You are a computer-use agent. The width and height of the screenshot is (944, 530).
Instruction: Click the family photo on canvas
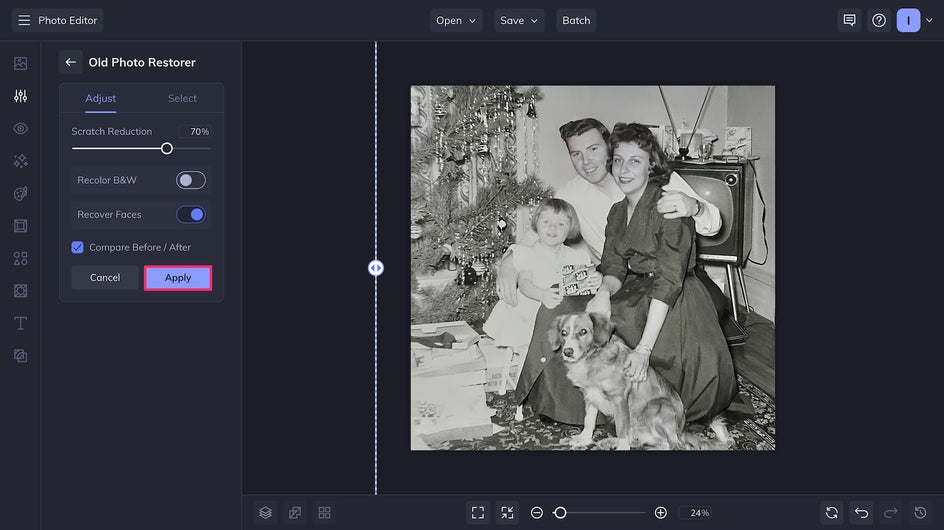pyautogui.click(x=592, y=267)
